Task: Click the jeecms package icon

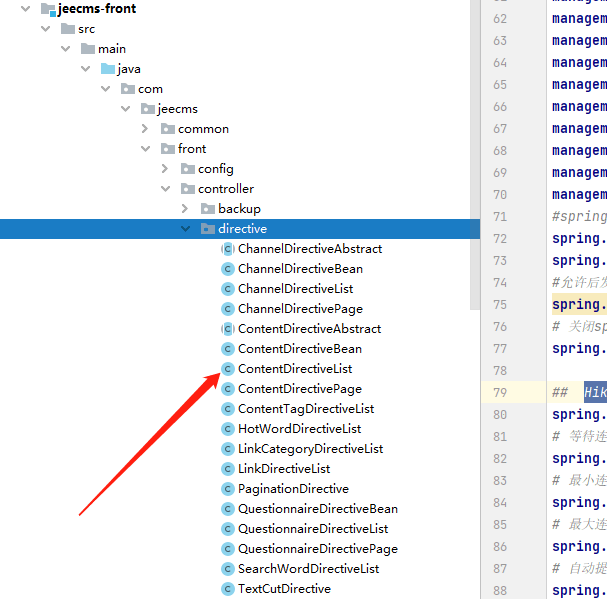Action: coord(148,109)
